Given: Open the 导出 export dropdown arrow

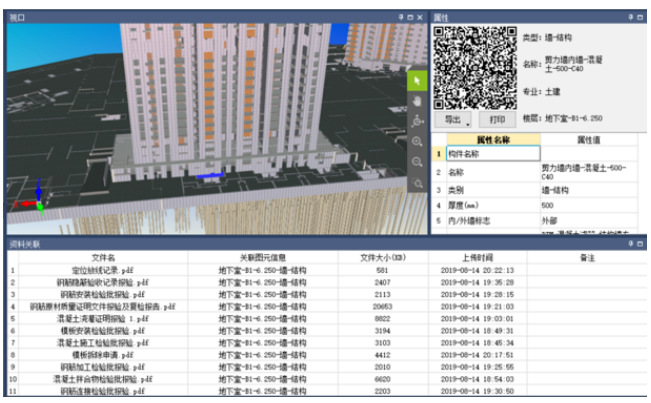Looking at the screenshot, I should [x=467, y=124].
